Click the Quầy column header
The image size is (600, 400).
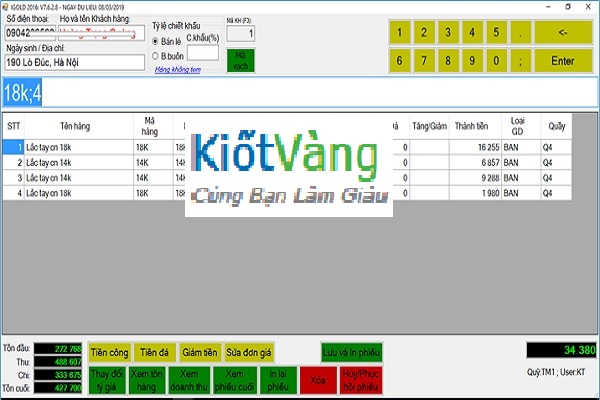tap(556, 126)
